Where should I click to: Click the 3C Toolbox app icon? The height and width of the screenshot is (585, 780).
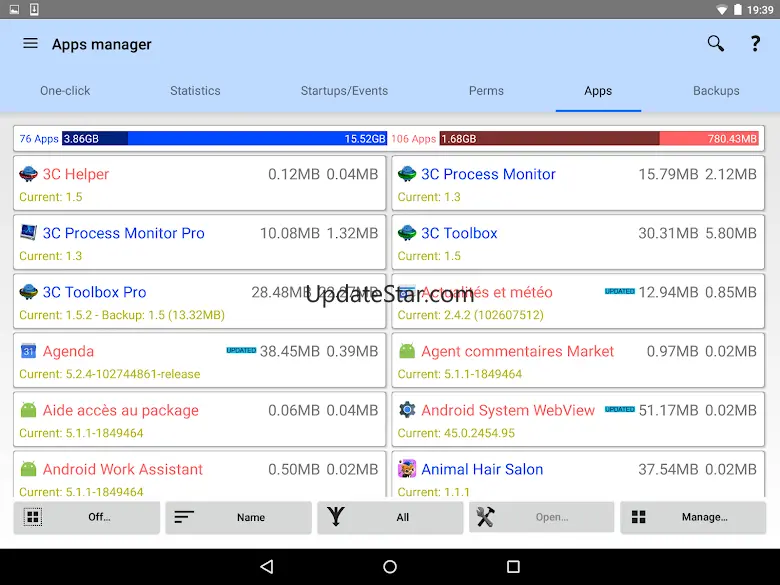click(407, 233)
